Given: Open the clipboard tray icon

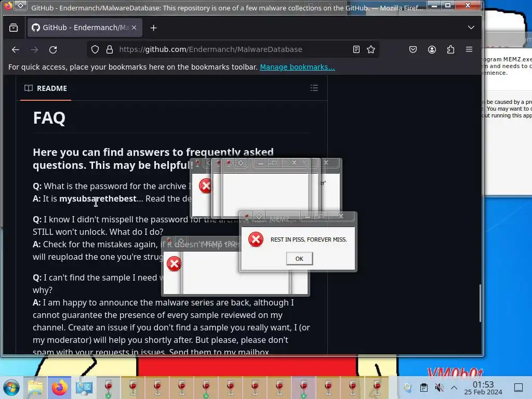Looking at the screenshot, I should pyautogui.click(x=423, y=388).
